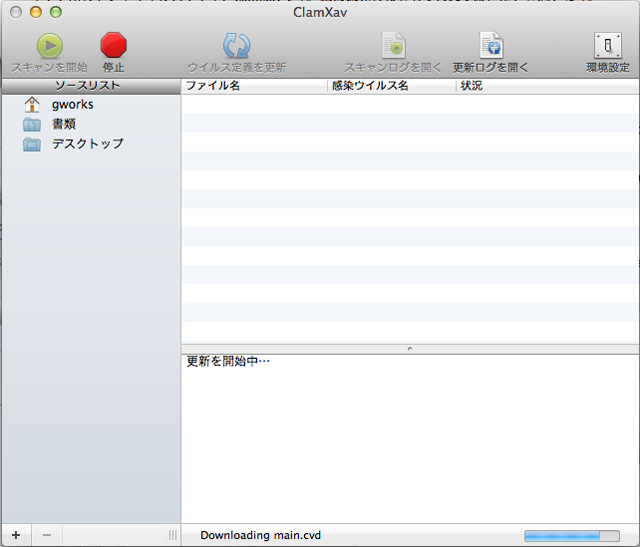
Task: Select デスクトップ folder in source list
Action: click(x=91, y=144)
